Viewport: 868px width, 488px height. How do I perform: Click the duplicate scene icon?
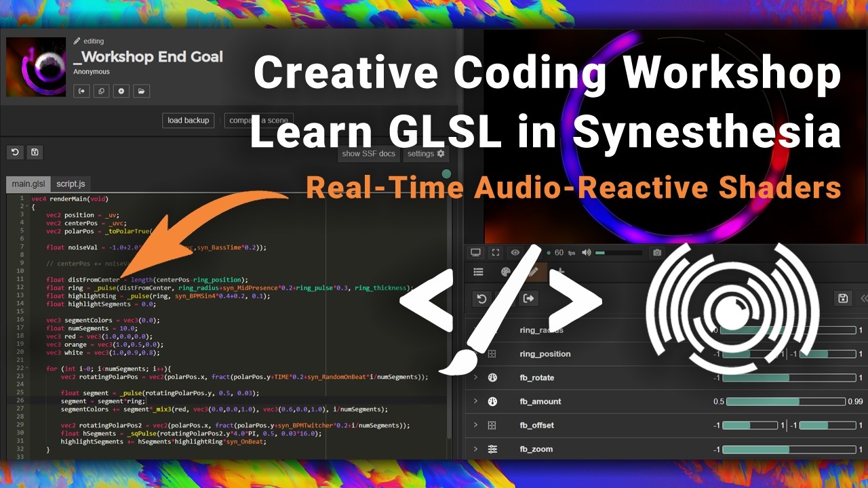tap(102, 91)
